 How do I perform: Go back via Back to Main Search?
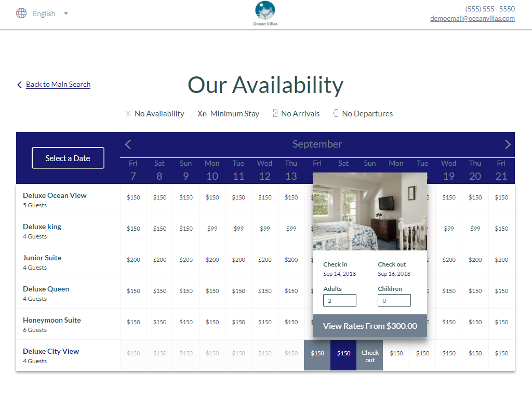[58, 84]
